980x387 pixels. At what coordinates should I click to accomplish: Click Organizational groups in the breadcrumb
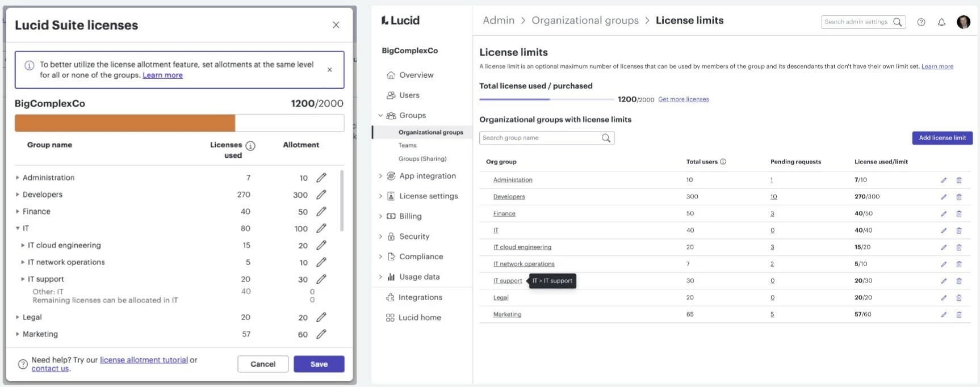(x=585, y=20)
